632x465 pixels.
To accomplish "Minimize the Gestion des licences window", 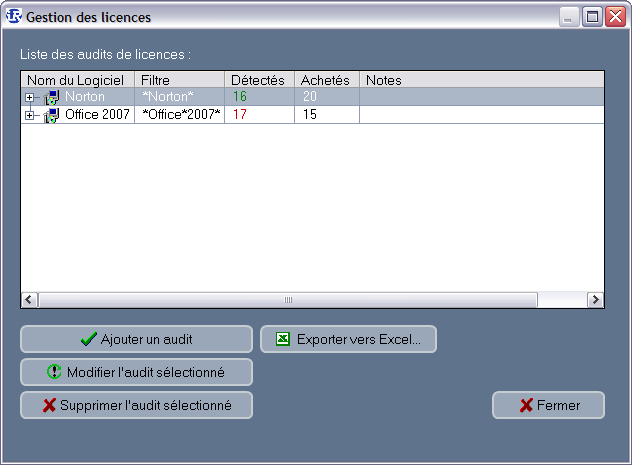I will [569, 17].
